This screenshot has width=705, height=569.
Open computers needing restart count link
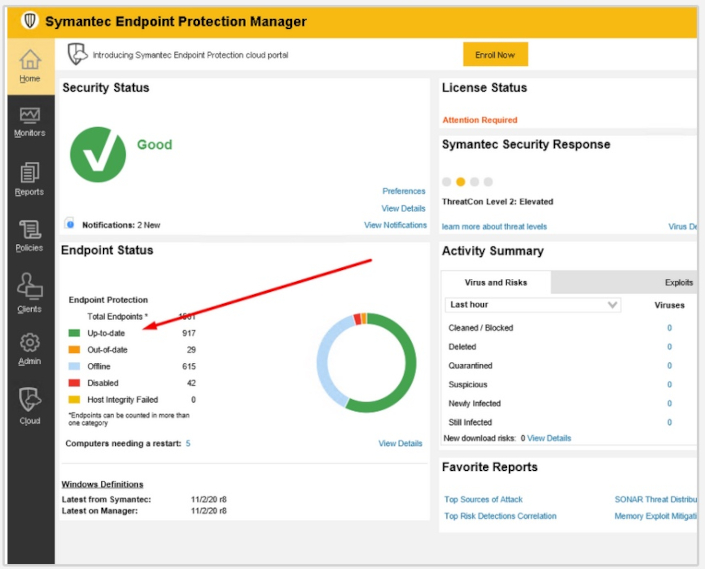[188, 443]
